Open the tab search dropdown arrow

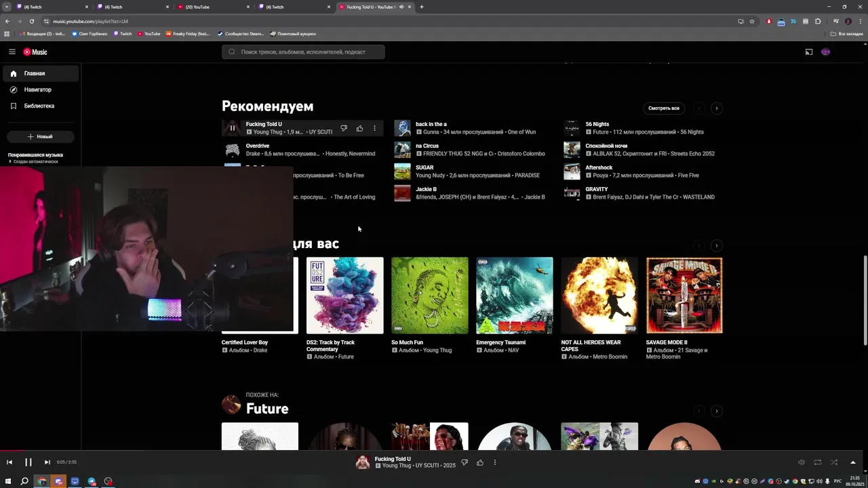pos(7,7)
